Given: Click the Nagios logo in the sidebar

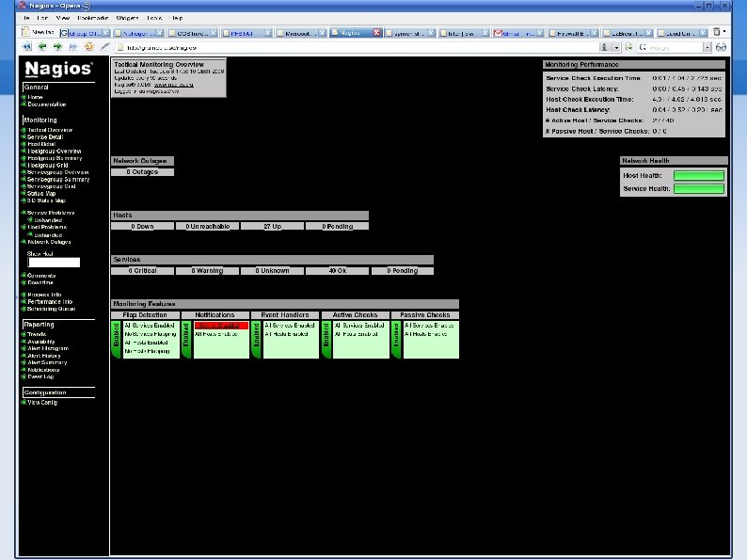Looking at the screenshot, I should (x=58, y=69).
